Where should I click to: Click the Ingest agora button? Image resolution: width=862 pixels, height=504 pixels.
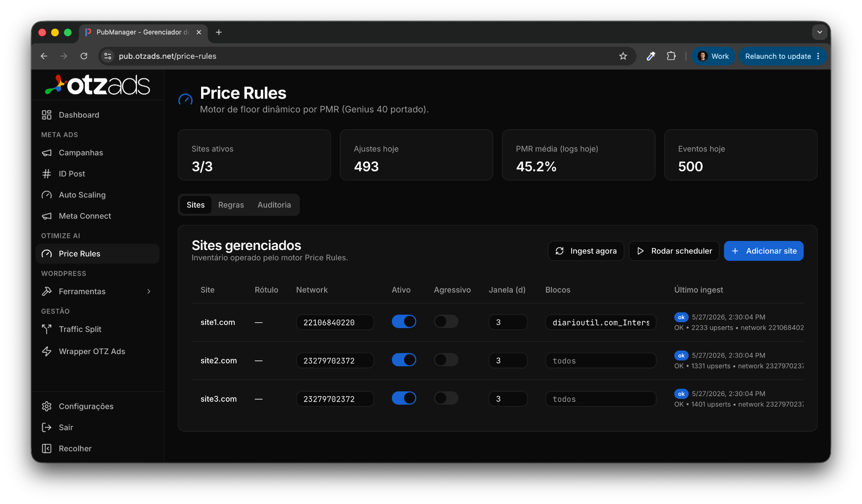click(x=586, y=251)
